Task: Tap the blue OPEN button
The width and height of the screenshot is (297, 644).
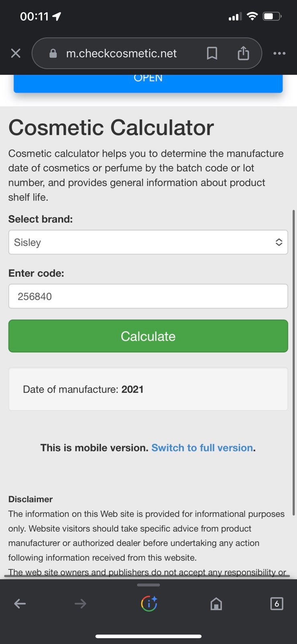Action: point(148,83)
